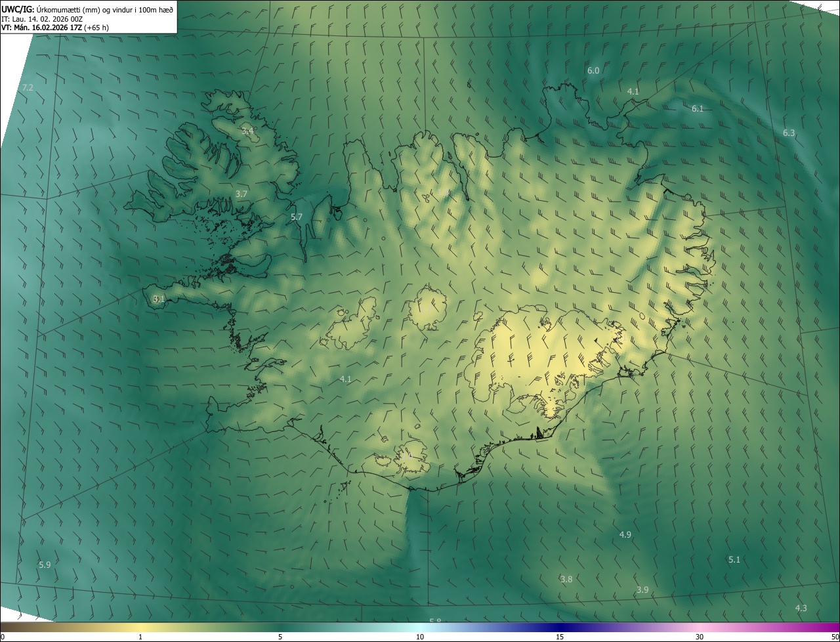Select the 6.1 value label on the map

point(698,108)
